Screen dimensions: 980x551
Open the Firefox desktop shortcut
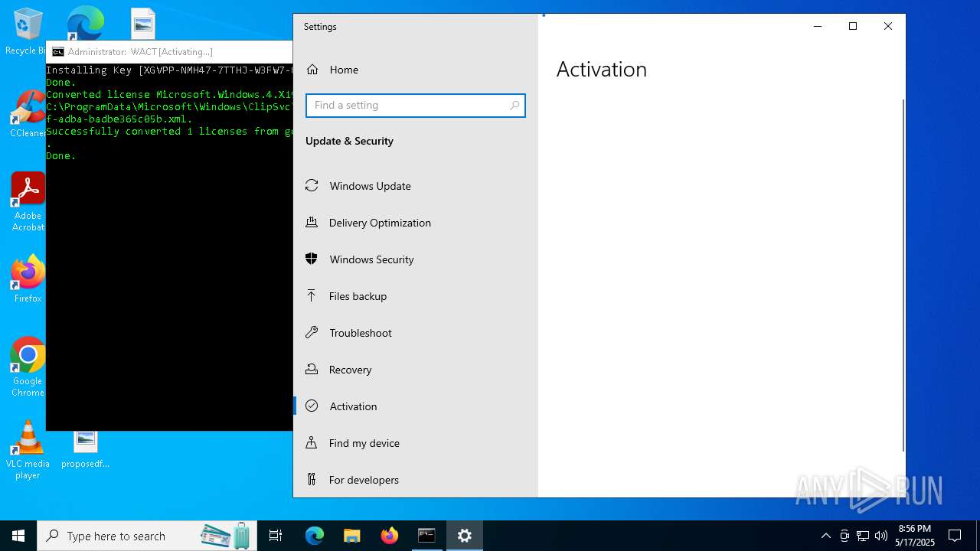point(28,279)
